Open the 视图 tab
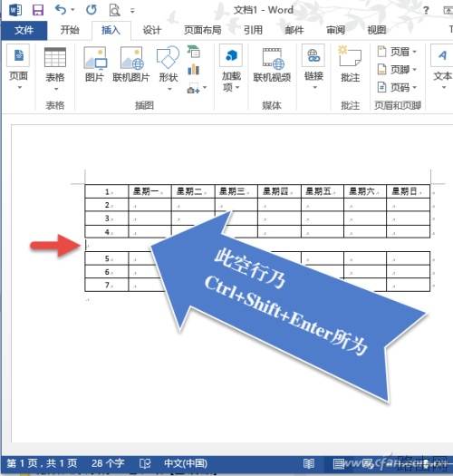Screen dimensions: 453x476 click(x=377, y=30)
